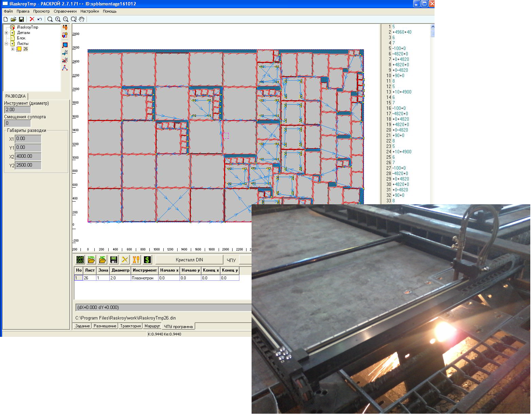Click the code list vertical scrollbar

pyautogui.click(x=433, y=114)
